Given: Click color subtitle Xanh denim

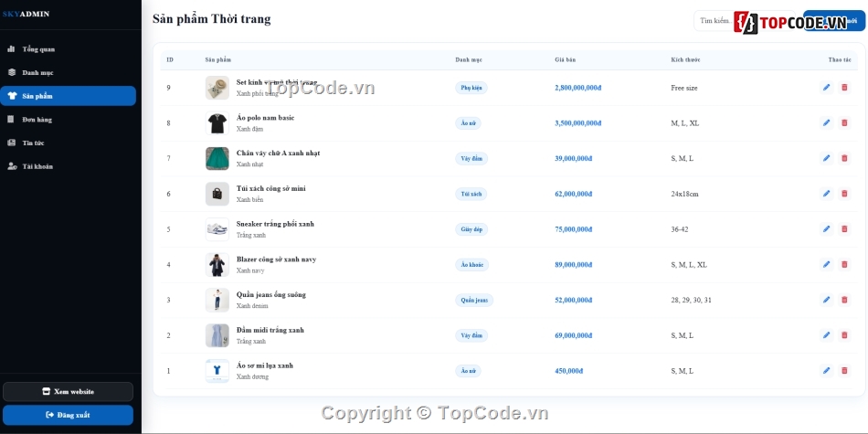Looking at the screenshot, I should point(252,306).
